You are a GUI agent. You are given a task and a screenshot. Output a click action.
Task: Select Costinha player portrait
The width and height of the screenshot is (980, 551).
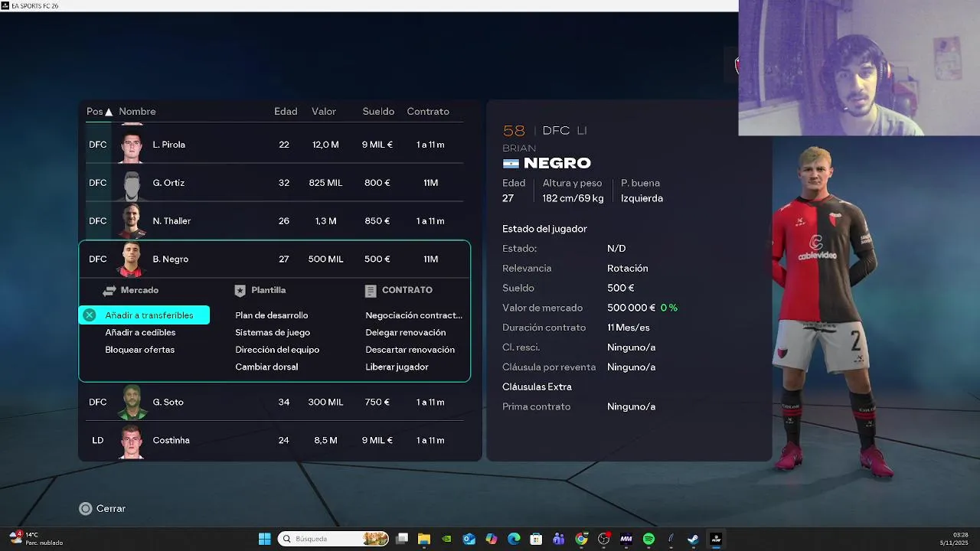[x=132, y=441]
